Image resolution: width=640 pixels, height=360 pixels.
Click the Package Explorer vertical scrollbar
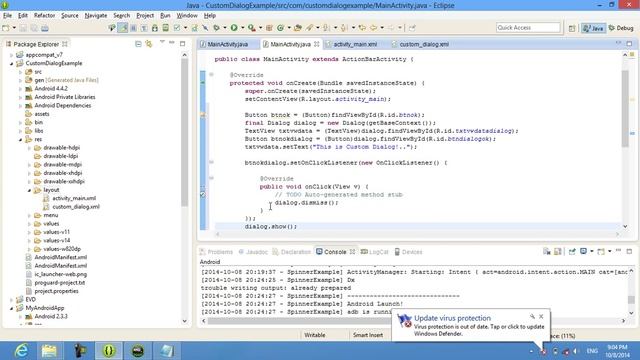(x=184, y=133)
